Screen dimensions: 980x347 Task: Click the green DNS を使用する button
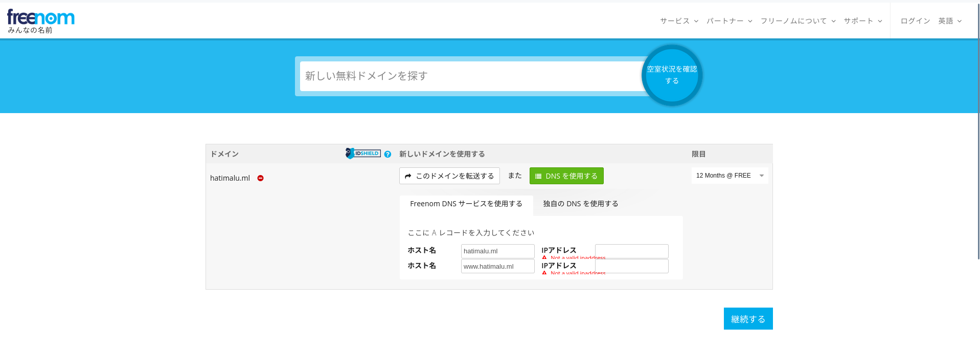point(566,176)
